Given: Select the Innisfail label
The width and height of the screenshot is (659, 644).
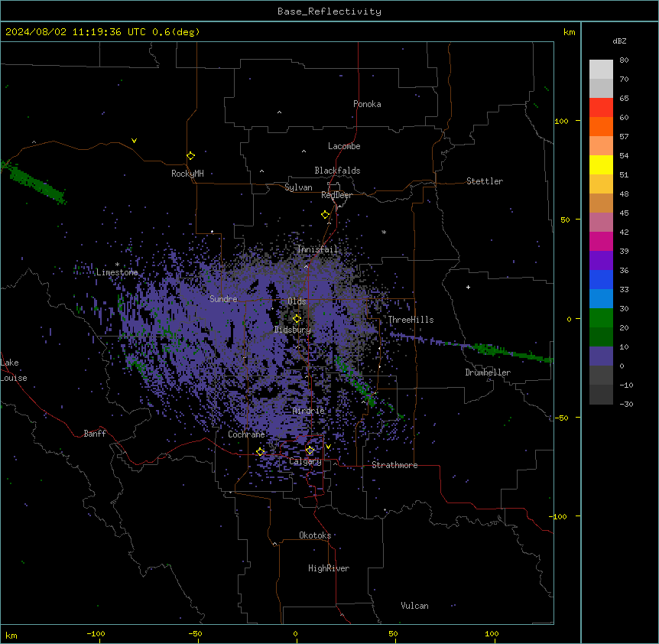Looking at the screenshot, I should click(x=317, y=249).
